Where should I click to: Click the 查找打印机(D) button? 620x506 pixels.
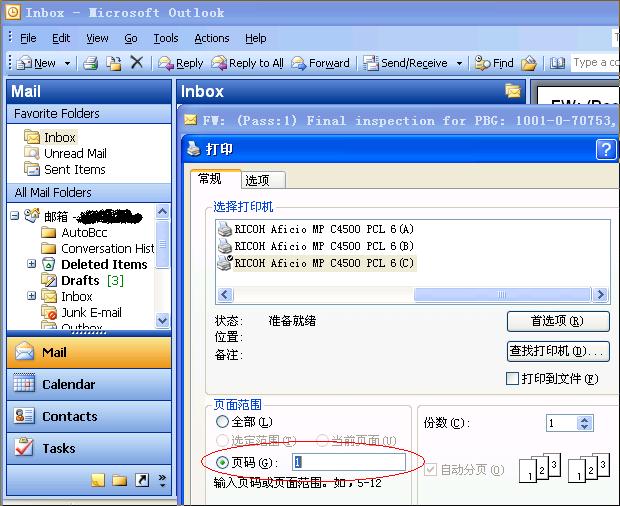coord(558,351)
